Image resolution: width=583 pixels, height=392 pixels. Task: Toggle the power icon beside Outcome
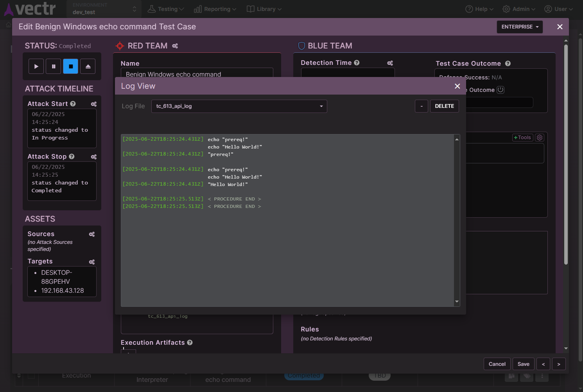point(500,89)
